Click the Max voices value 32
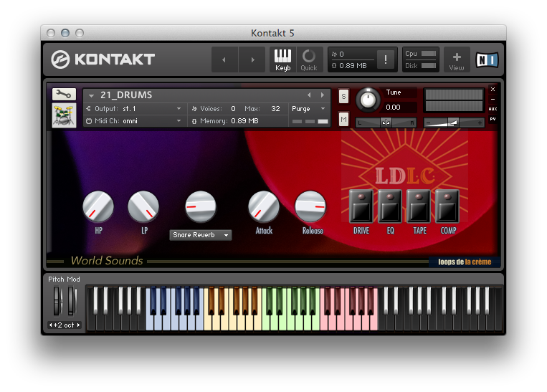 [x=275, y=109]
